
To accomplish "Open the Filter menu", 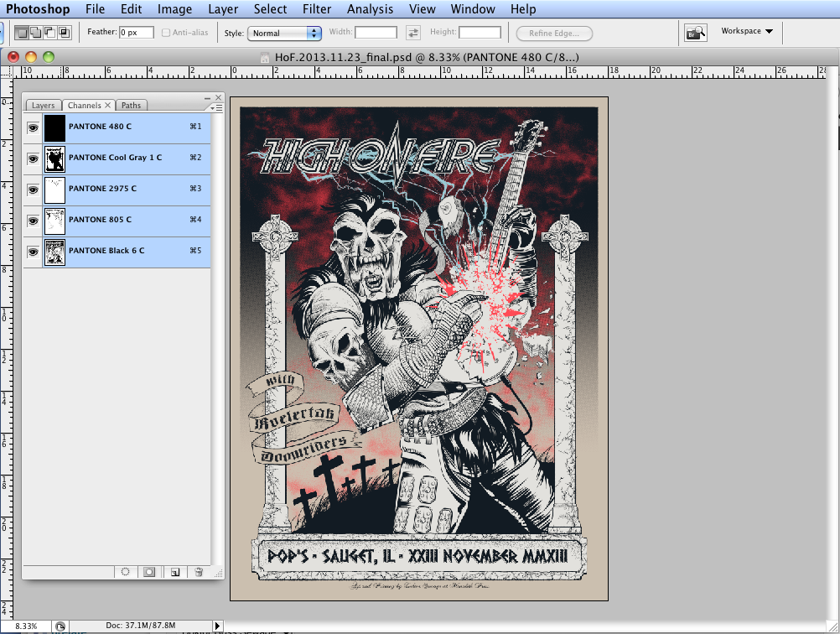I will pos(317,9).
